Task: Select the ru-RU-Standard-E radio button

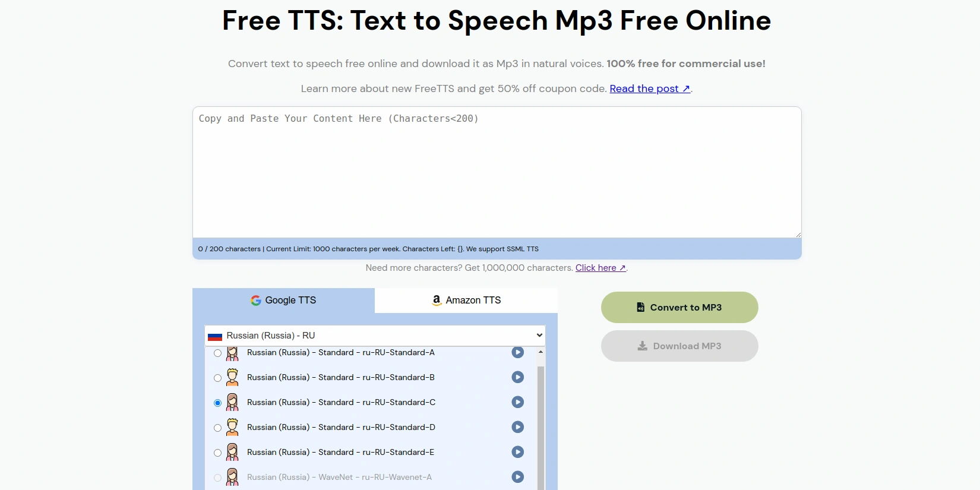Action: pos(217,453)
